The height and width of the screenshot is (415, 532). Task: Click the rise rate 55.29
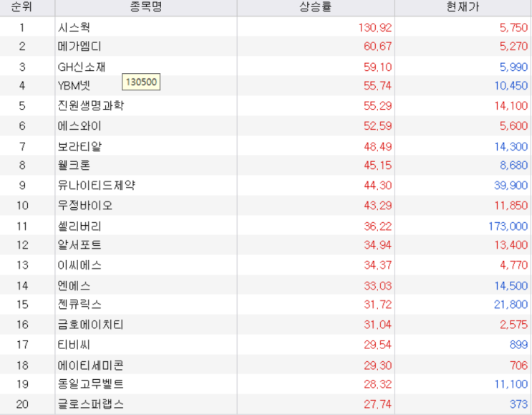(x=377, y=105)
